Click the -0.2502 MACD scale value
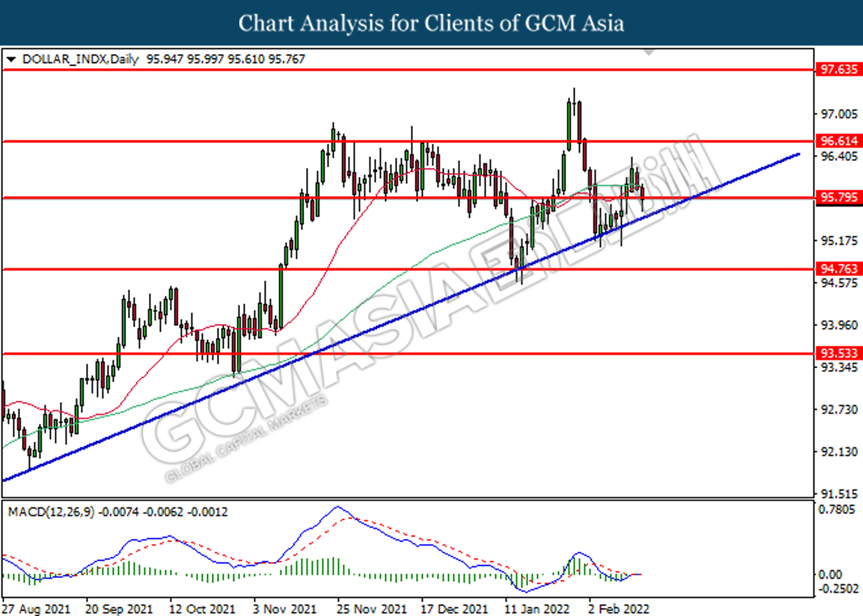Viewport: 863px width, 616px height. tap(838, 588)
